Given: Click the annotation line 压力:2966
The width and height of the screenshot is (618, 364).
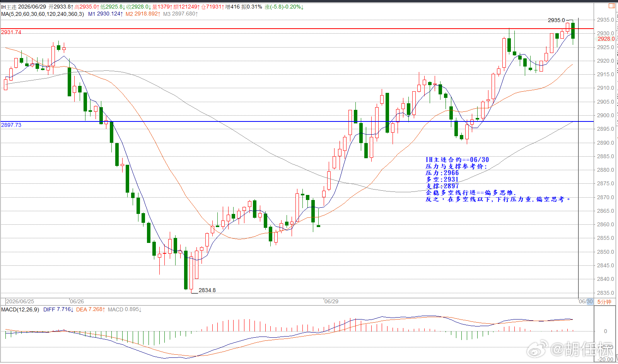Looking at the screenshot, I should (442, 173).
